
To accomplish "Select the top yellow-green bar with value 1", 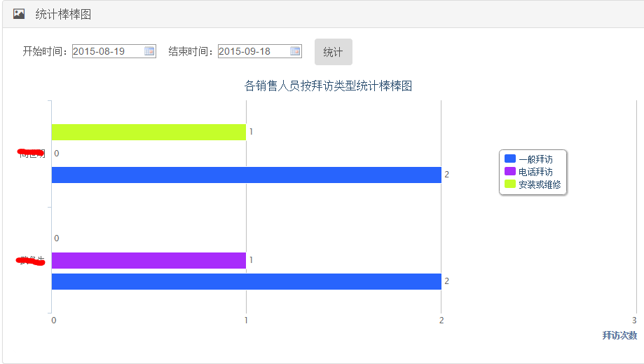I will pos(149,133).
